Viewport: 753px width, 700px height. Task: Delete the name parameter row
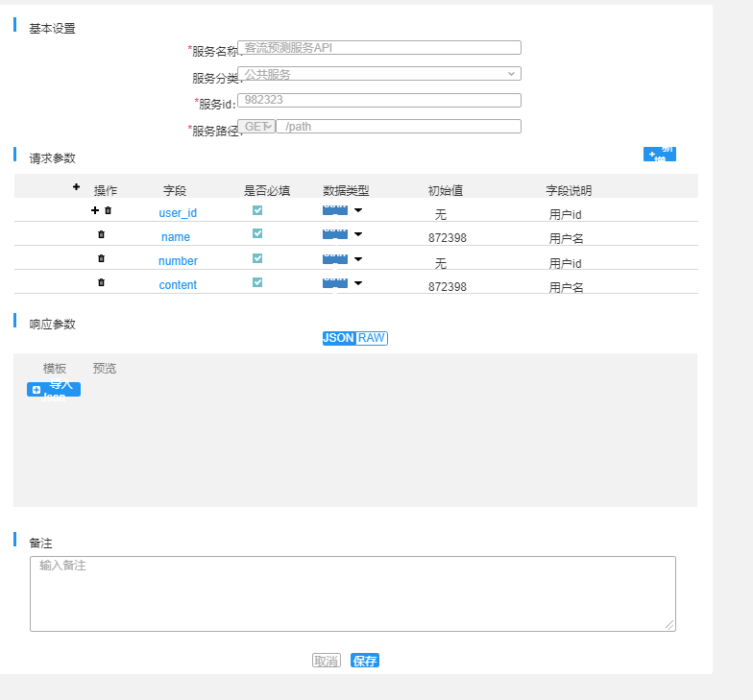coord(101,234)
